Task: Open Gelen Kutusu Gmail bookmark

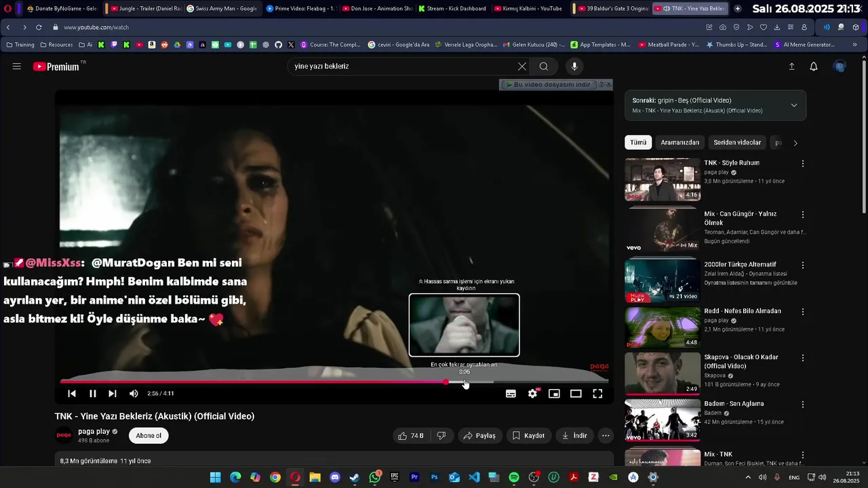Action: tap(534, 45)
